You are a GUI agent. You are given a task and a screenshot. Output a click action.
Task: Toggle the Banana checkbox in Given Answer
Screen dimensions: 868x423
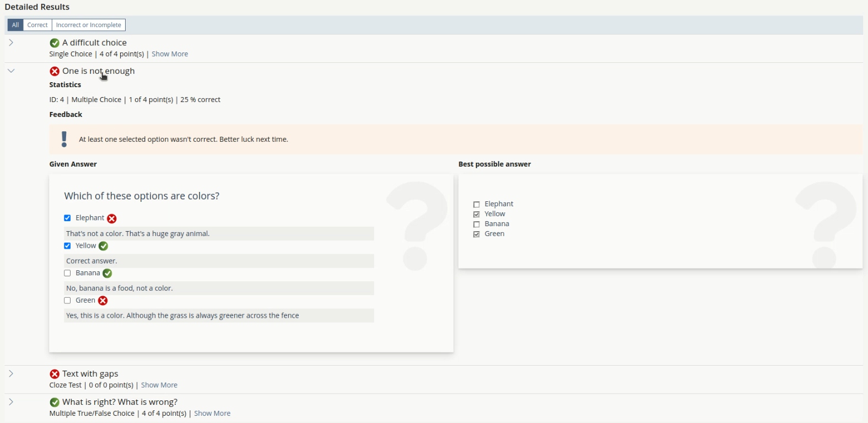[67, 274]
